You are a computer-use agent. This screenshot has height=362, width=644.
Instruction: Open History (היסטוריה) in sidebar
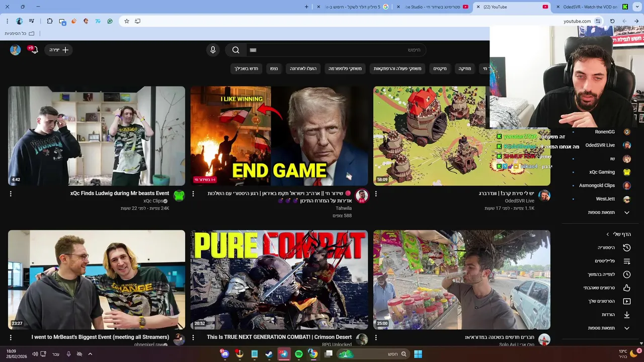[601, 248]
